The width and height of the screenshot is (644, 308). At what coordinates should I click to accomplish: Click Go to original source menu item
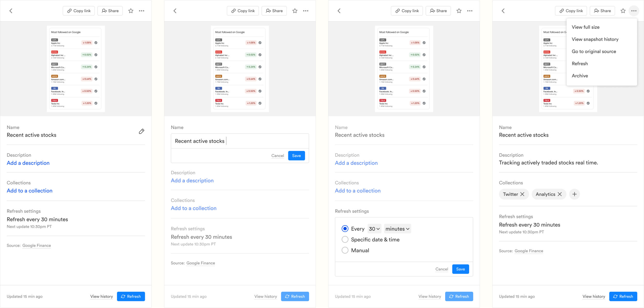coord(594,51)
